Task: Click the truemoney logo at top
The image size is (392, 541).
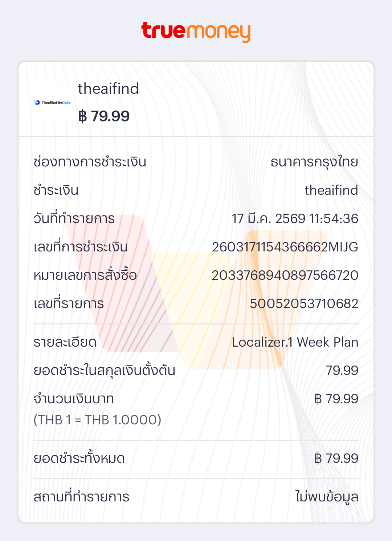Action: coord(196,32)
